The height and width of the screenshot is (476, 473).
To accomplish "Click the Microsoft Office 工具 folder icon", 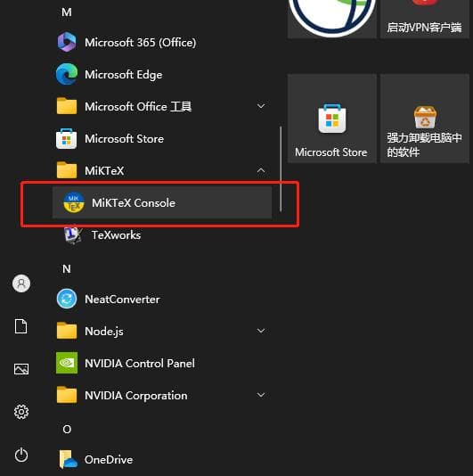I will coord(67,106).
